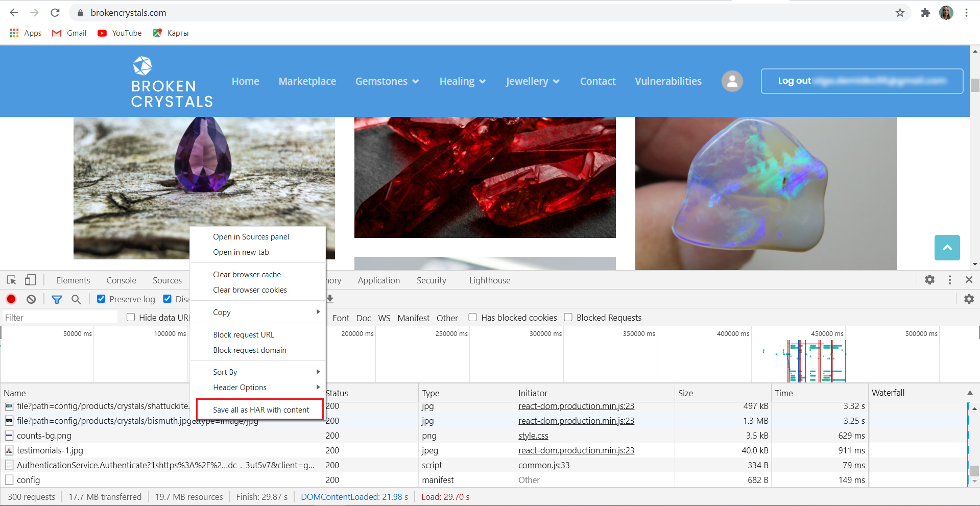
Task: Enable the Hide data URLs checkbox
Action: [x=131, y=317]
